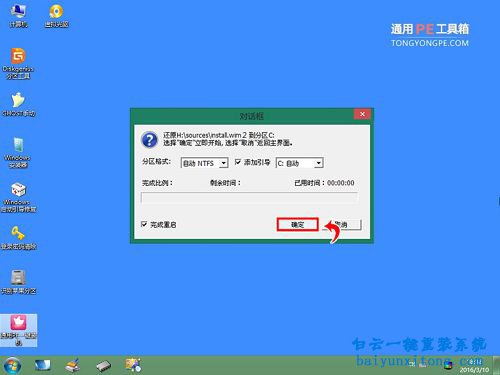Click the 确定 button

click(297, 224)
